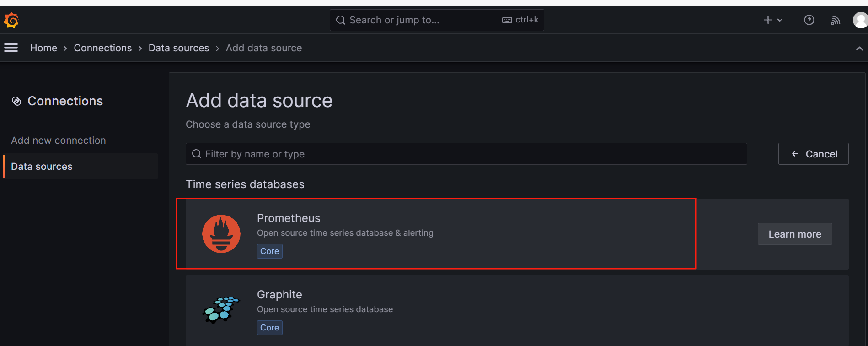The image size is (868, 346).
Task: Collapse the top bar with the chevron
Action: 860,48
